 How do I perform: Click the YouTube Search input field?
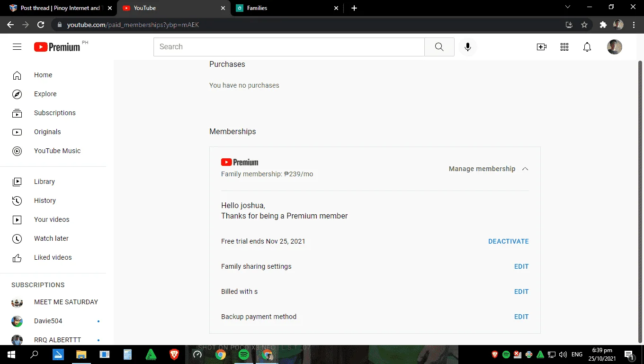[x=289, y=47]
